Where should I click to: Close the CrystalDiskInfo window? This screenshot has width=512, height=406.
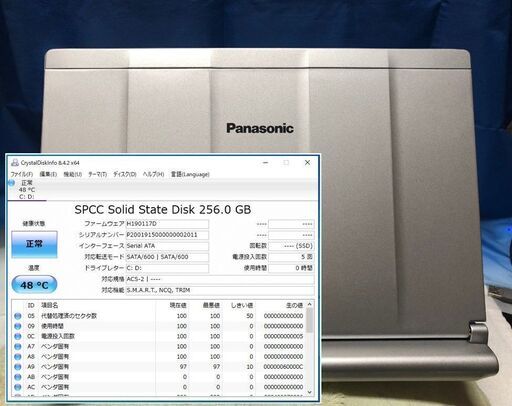click(x=307, y=163)
